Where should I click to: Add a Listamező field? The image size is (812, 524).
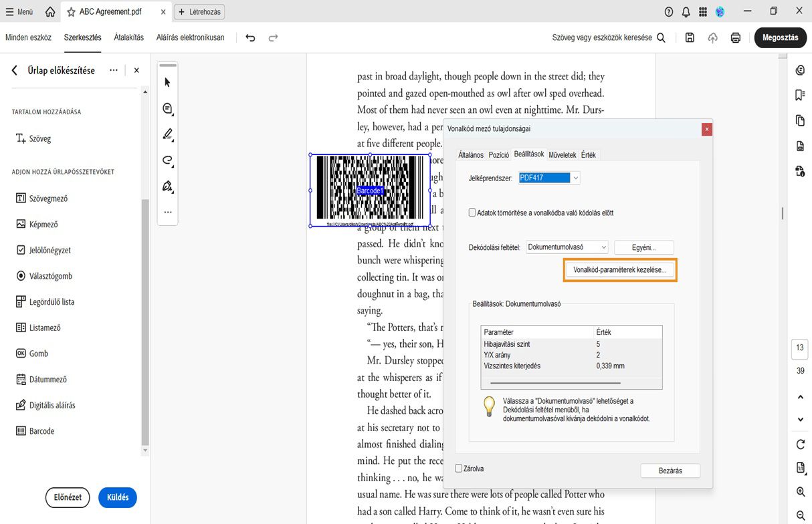38,327
